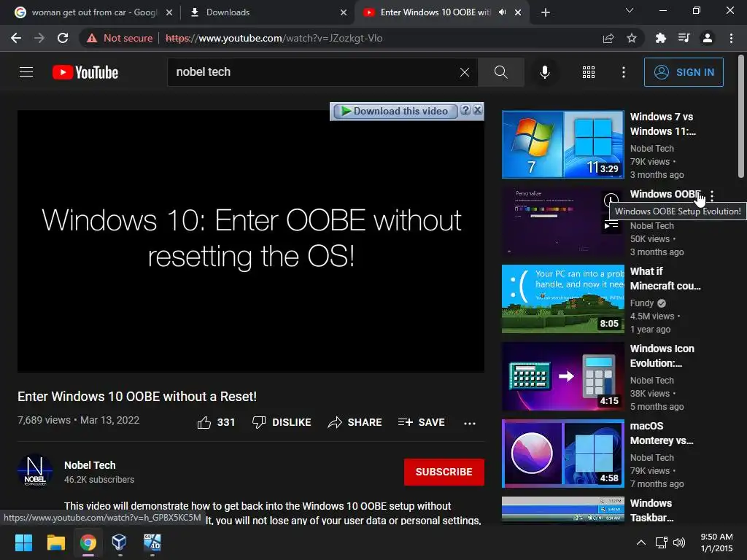Screen dimensions: 747x560
Task: Click the DISLIKE button
Action: click(282, 422)
